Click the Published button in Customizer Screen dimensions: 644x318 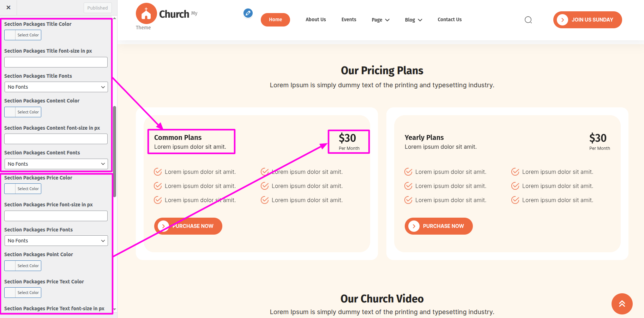coord(98,8)
